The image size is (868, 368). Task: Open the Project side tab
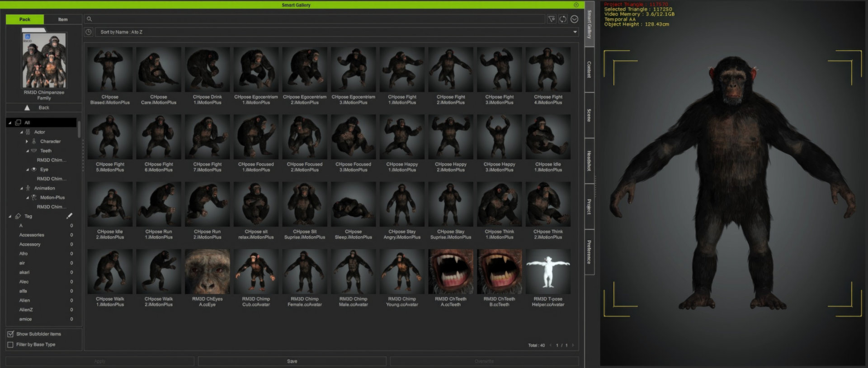coord(589,206)
